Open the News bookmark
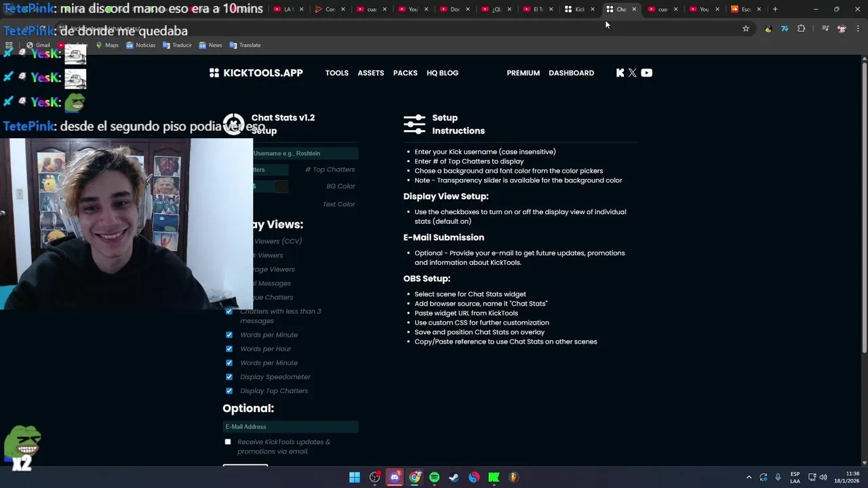 click(210, 45)
